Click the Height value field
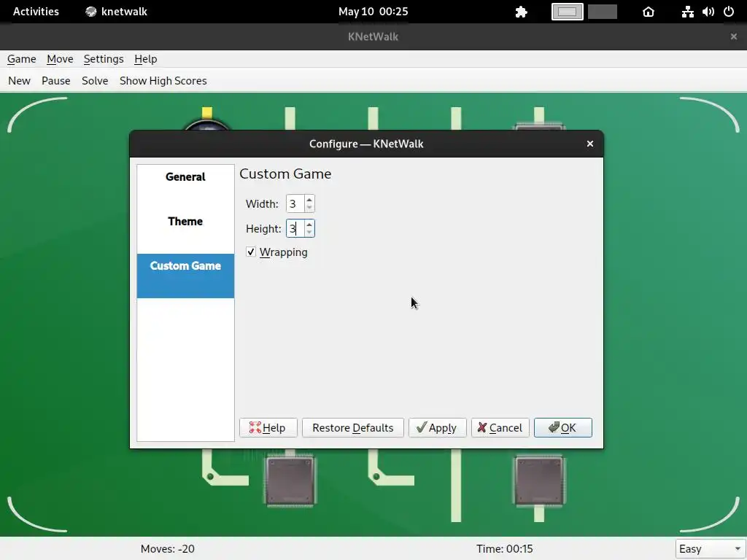The width and height of the screenshot is (747, 560). [x=295, y=228]
